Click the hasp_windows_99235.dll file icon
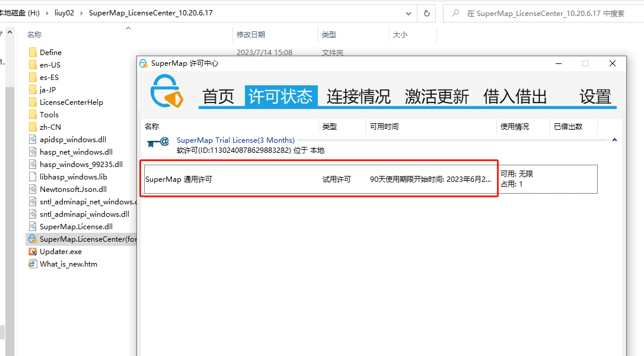Image resolution: width=644 pixels, height=356 pixels. (33, 165)
